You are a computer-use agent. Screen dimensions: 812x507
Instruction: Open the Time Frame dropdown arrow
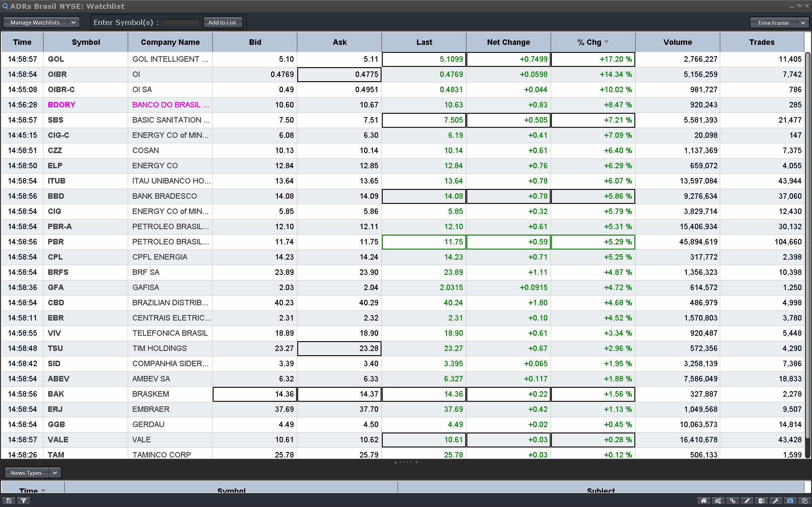(x=803, y=23)
